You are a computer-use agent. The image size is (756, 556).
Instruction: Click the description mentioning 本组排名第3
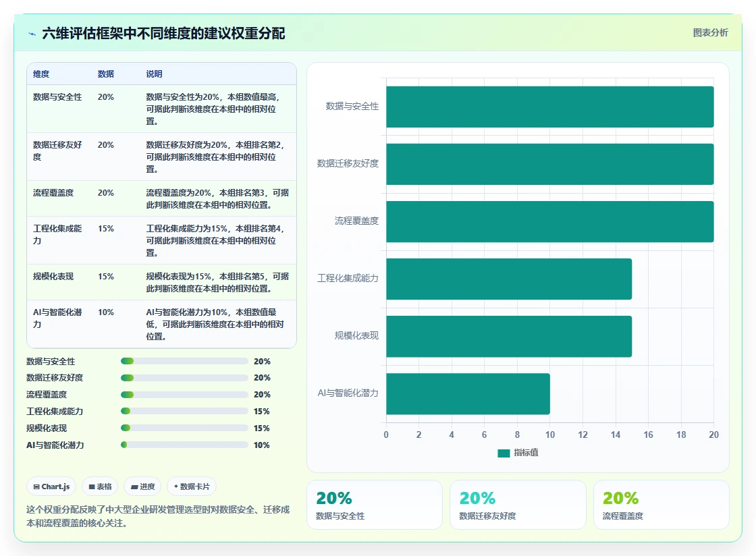[217, 198]
